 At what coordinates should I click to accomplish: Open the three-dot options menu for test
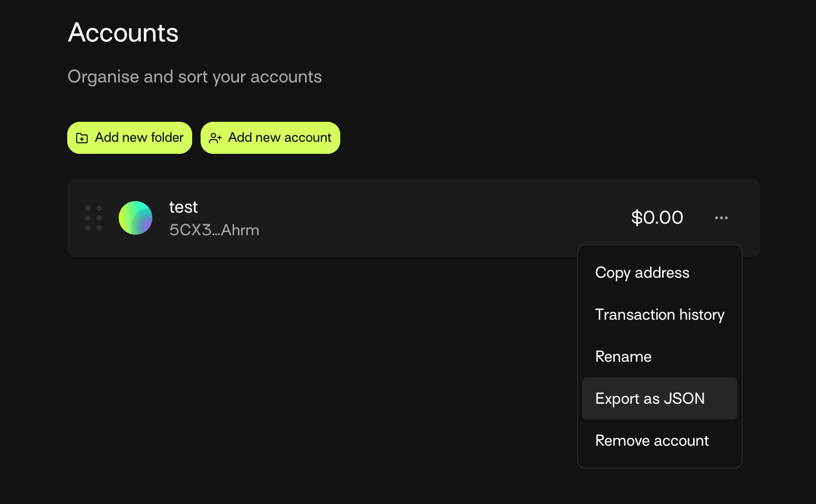pos(721,218)
